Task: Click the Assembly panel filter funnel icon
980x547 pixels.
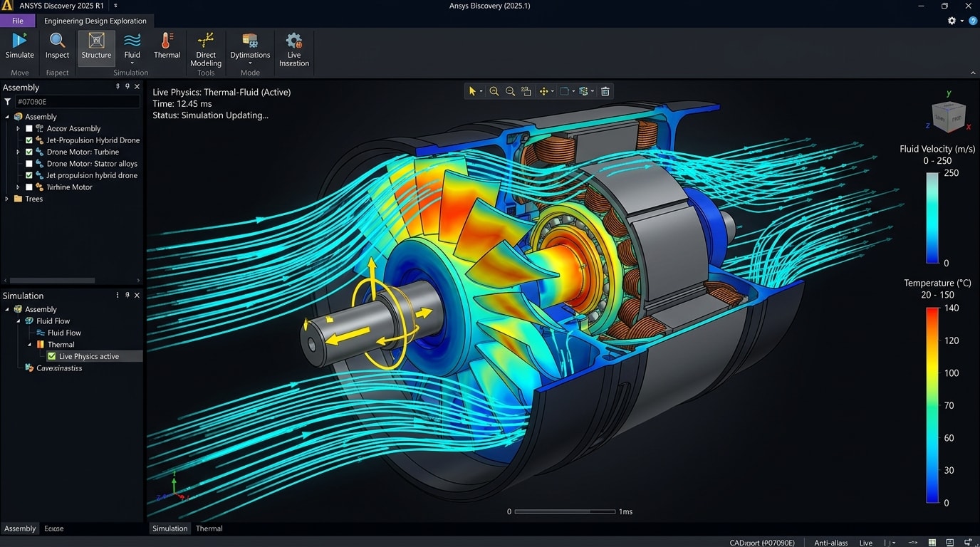Action: click(x=8, y=102)
